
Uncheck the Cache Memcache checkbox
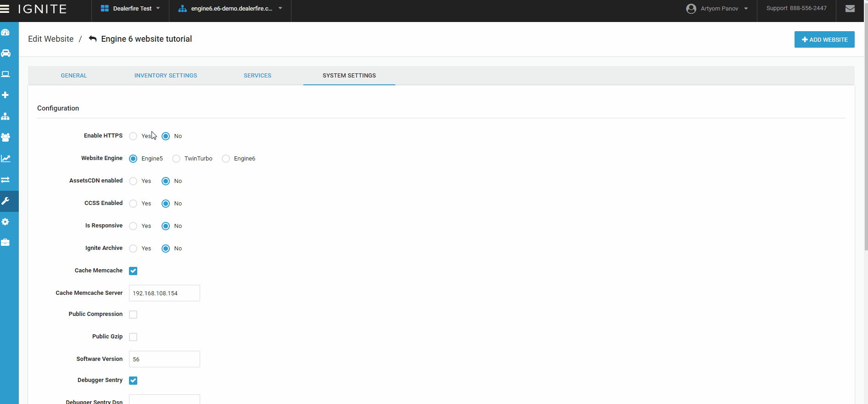click(x=133, y=271)
